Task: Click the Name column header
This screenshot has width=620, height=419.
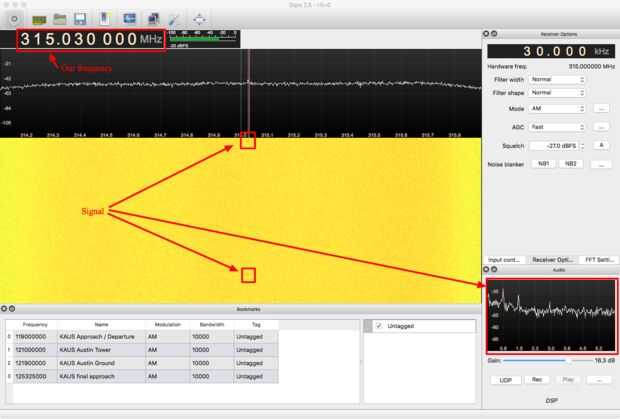Action: coord(102,325)
